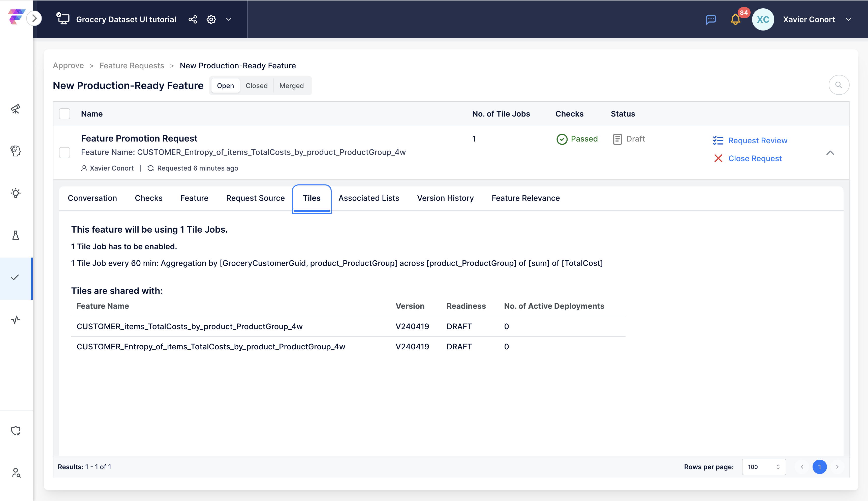The height and width of the screenshot is (501, 868).
Task: Open the shield admin sidebar icon
Action: coord(16,430)
